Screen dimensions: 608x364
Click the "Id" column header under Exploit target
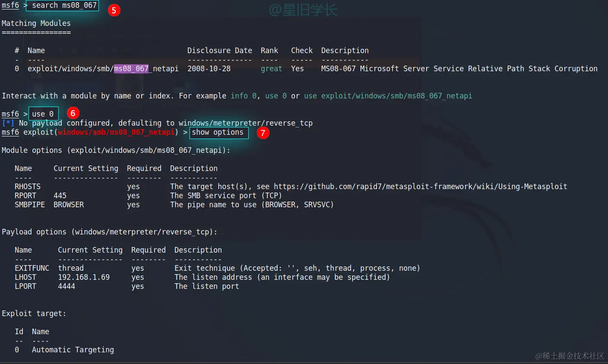[x=19, y=332]
